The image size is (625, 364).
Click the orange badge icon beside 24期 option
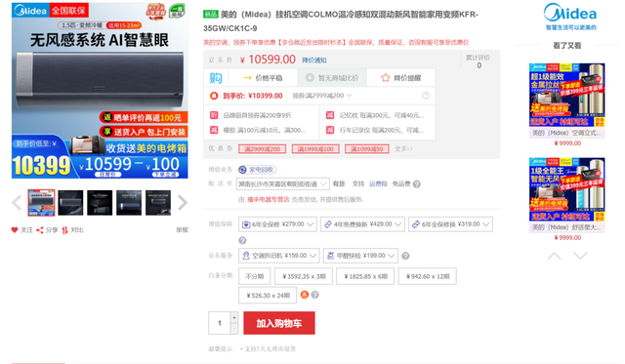[x=305, y=295]
